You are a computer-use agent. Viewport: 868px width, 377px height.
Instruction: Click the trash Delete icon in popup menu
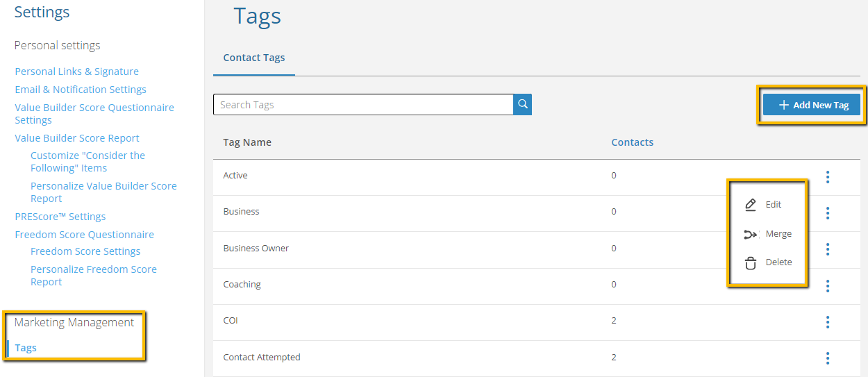[x=750, y=263]
